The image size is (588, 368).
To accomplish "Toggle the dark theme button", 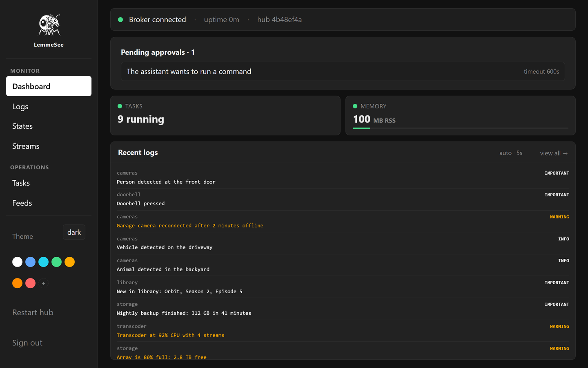I will click(74, 232).
